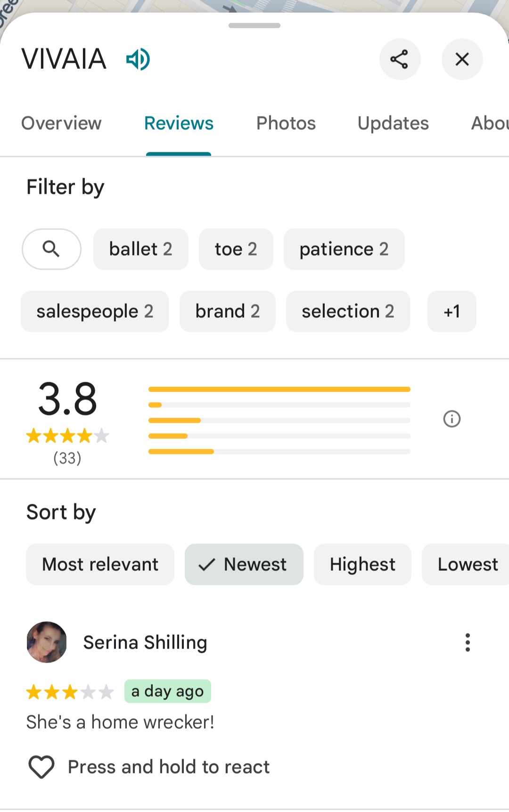Open the share icon button
Screen dimensions: 509x812
[400, 59]
